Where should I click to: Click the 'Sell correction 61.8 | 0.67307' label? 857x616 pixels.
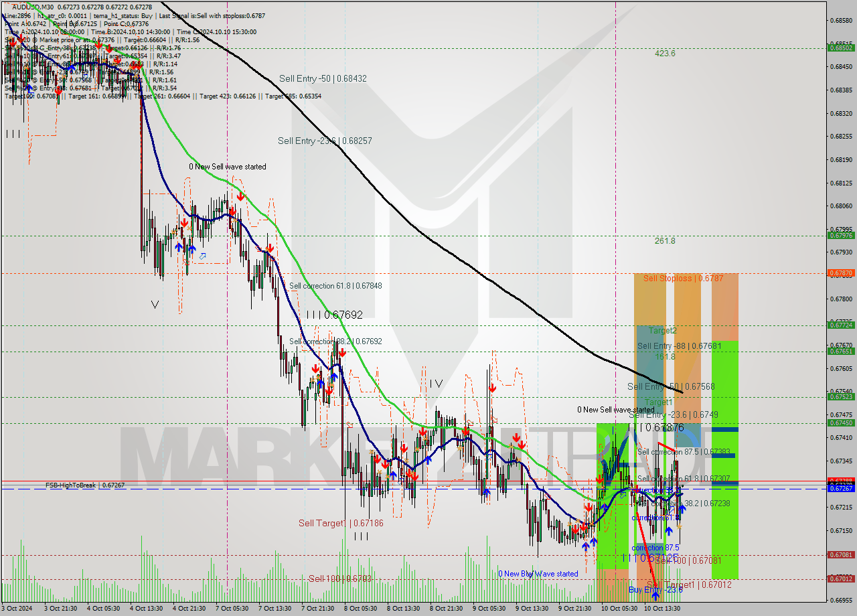click(x=684, y=479)
